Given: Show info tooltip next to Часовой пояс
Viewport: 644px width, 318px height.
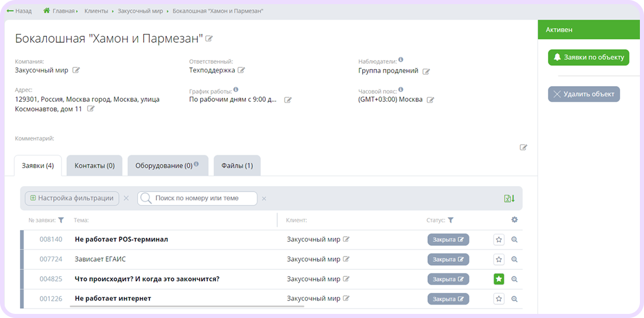Looking at the screenshot, I should coord(401,90).
